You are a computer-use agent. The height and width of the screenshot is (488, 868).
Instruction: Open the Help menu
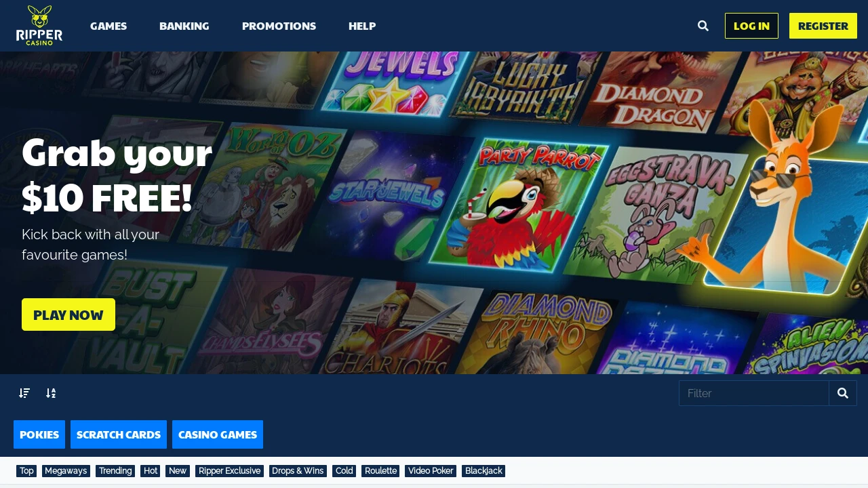[362, 26]
